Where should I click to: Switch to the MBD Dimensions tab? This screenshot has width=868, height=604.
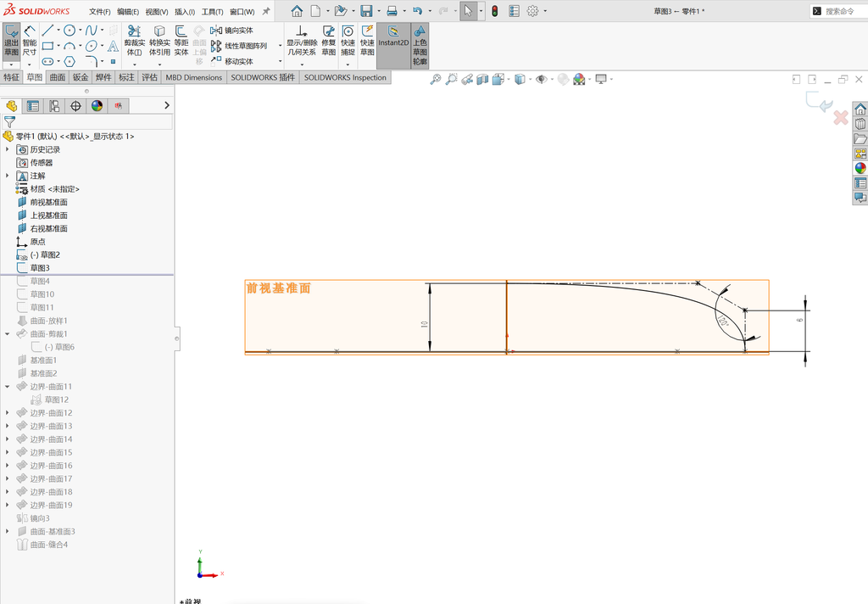coord(194,77)
